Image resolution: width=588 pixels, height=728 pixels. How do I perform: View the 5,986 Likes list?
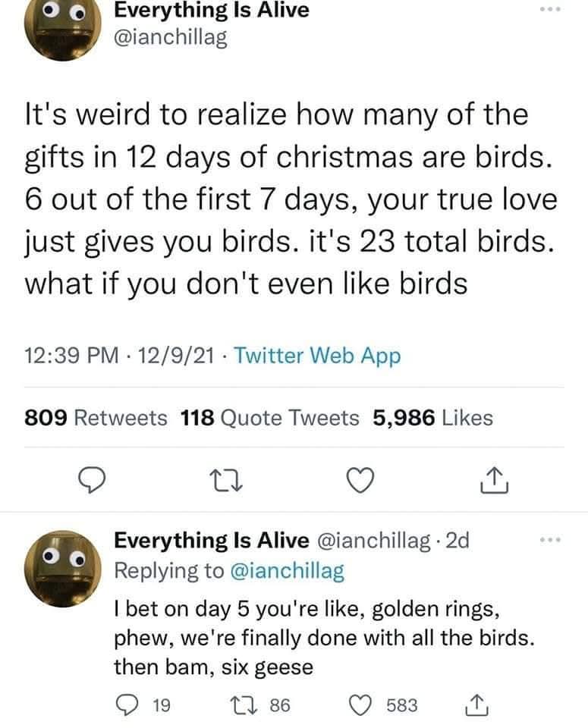pyautogui.click(x=433, y=417)
